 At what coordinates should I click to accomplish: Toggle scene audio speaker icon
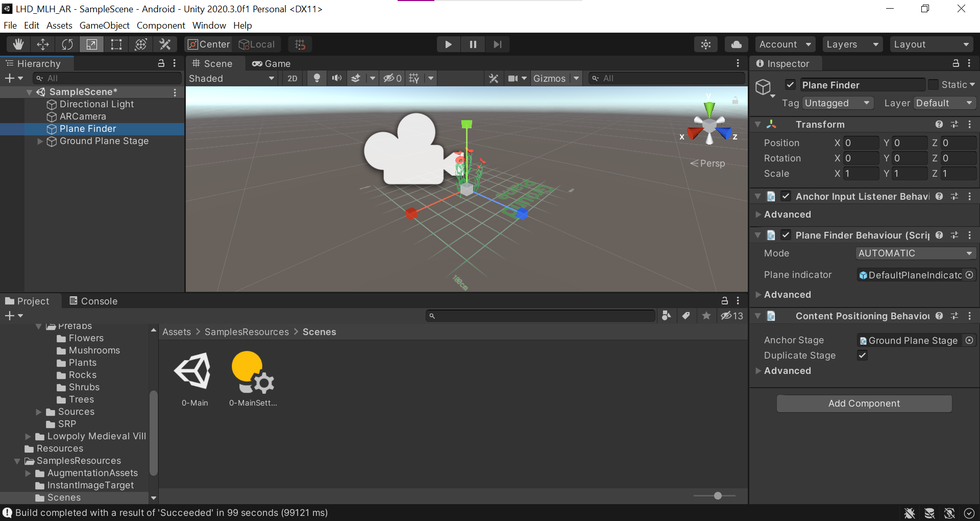[336, 78]
